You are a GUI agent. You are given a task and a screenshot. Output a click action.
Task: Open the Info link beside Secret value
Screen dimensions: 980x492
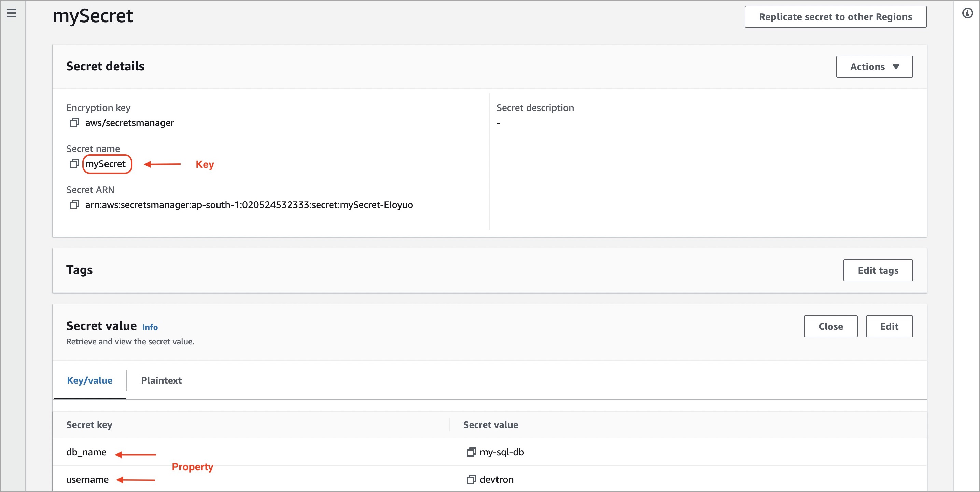point(150,327)
